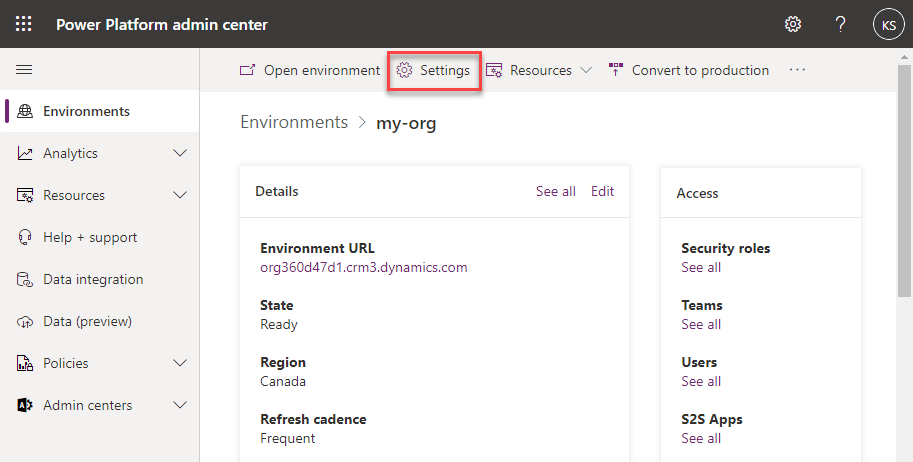The width and height of the screenshot is (913, 462).
Task: Click the Frequent refresh cadence value
Action: click(288, 439)
